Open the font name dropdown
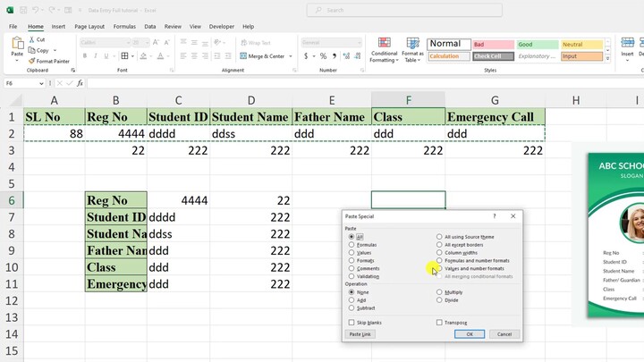This screenshot has width=644, height=362. (x=128, y=43)
